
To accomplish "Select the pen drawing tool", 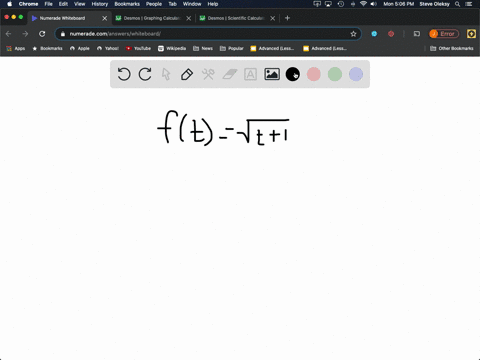I will coord(187,74).
